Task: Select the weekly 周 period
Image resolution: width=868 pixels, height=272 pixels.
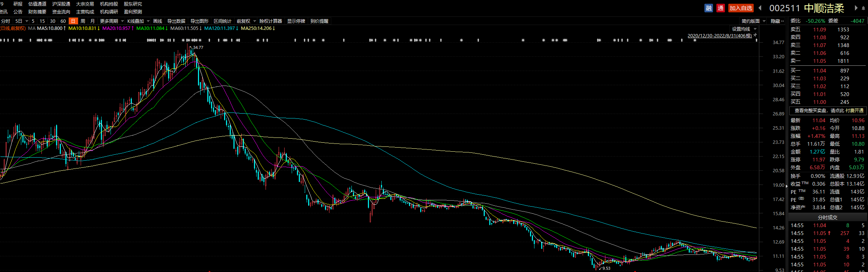Action: (x=83, y=21)
